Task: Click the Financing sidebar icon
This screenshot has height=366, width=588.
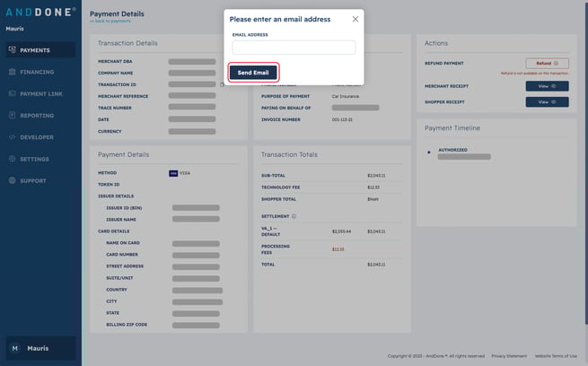Action: pos(12,72)
